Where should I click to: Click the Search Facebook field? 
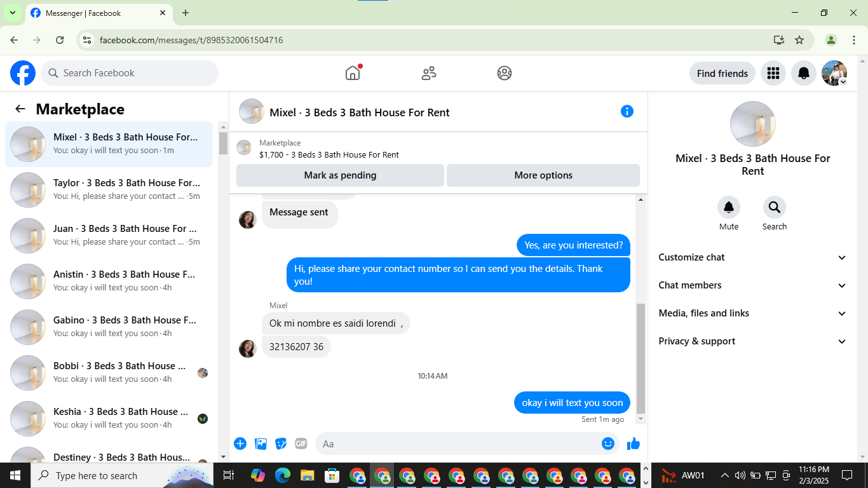pos(130,73)
